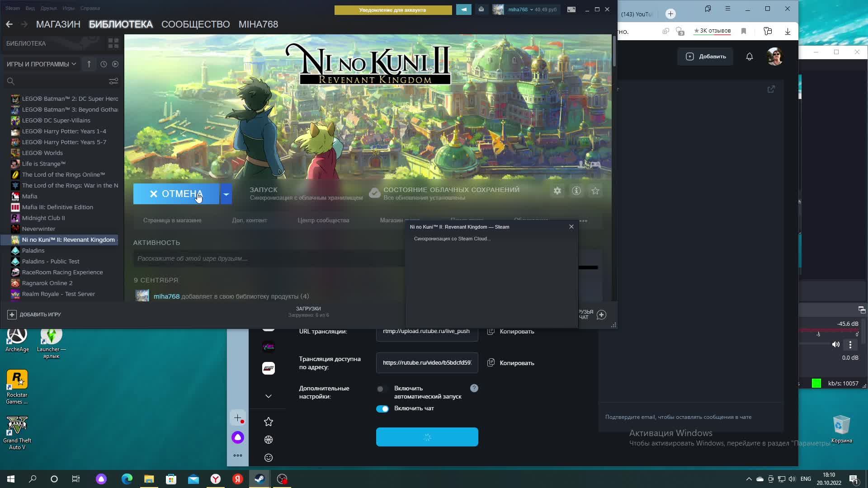The width and height of the screenshot is (868, 488).
Task: Open game settings gear icon
Action: coord(557,191)
